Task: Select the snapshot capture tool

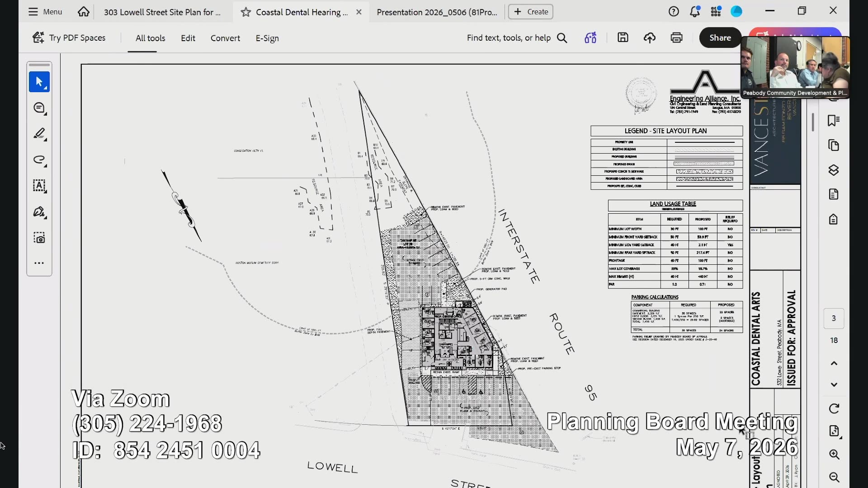Action: coord(39,238)
